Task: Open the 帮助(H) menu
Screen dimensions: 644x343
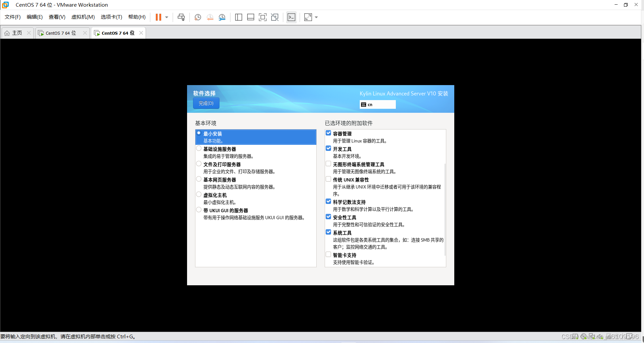Action: pos(137,17)
